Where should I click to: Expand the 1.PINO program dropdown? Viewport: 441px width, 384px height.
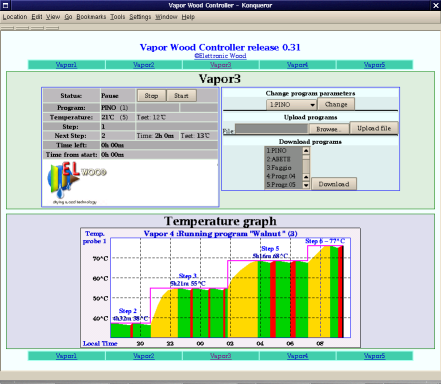coord(291,105)
